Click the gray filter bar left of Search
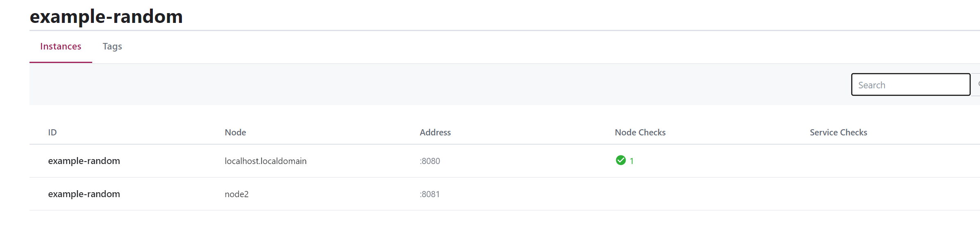The width and height of the screenshot is (980, 245). [438, 85]
